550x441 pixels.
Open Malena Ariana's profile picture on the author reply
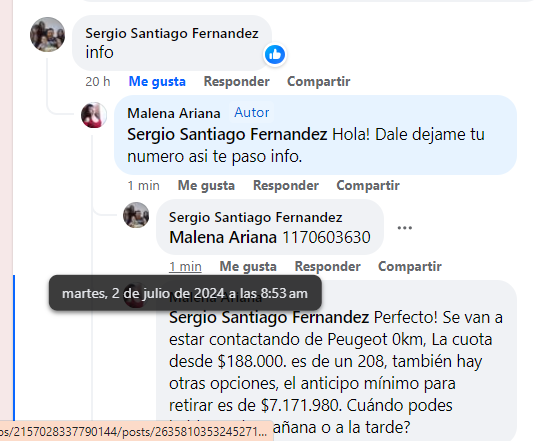click(x=94, y=115)
